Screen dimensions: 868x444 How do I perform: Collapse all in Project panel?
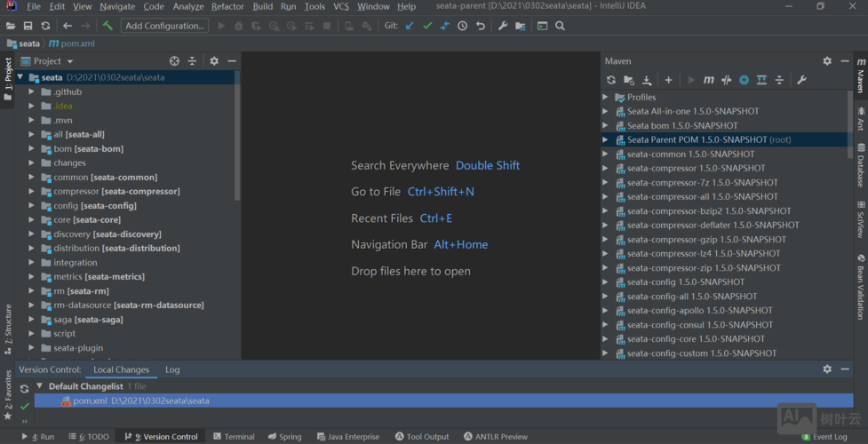(x=192, y=61)
